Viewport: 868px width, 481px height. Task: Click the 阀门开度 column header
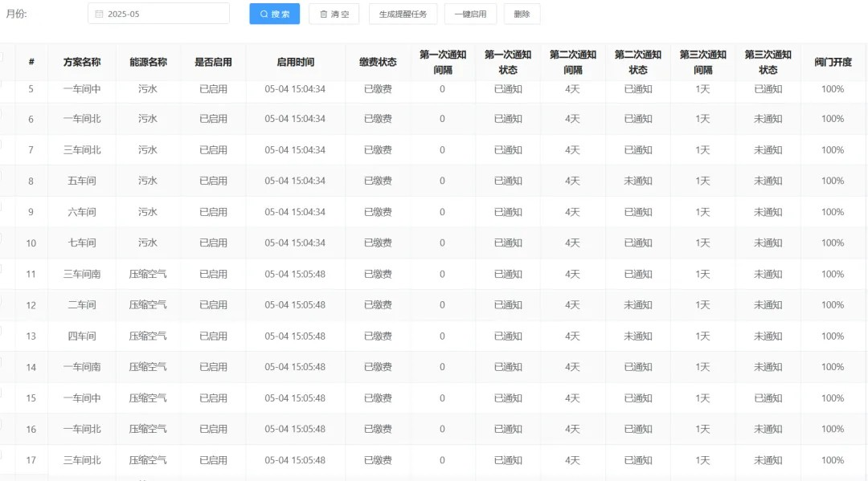tap(833, 62)
